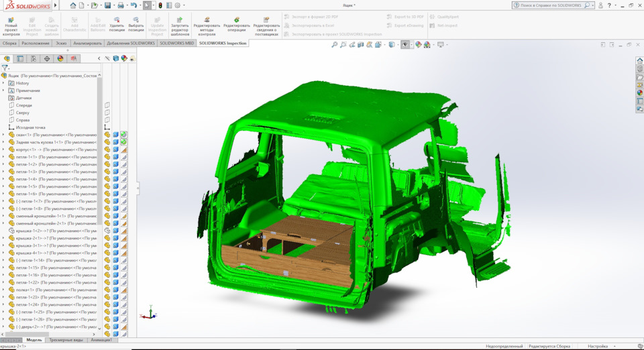
Task: Click the Save icon in top toolbar
Action: 107,5
